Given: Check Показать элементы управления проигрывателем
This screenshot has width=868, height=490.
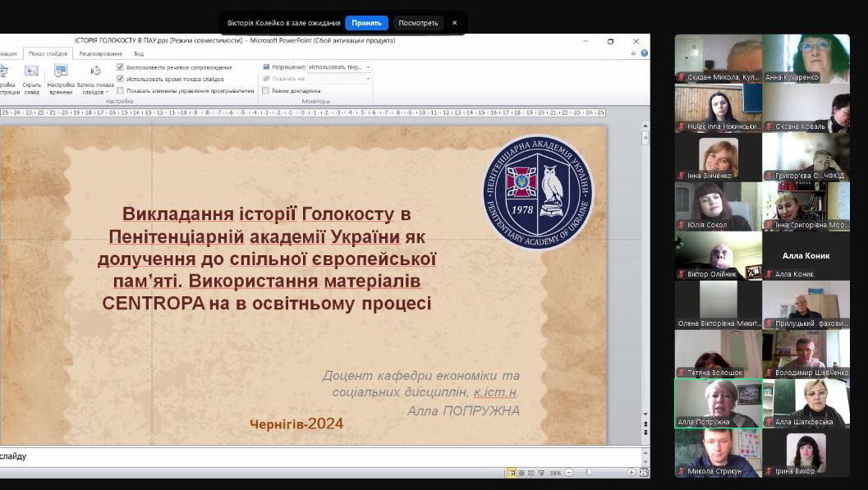Looking at the screenshot, I should tap(121, 90).
